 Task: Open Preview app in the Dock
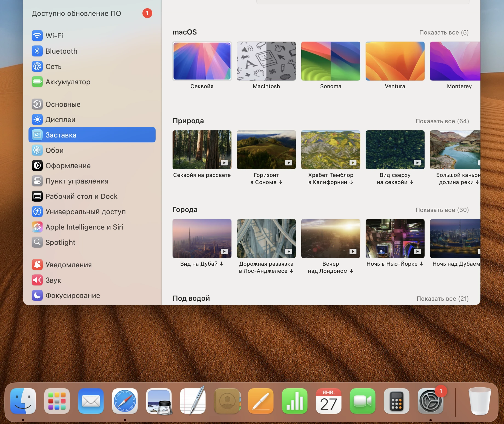(x=159, y=401)
